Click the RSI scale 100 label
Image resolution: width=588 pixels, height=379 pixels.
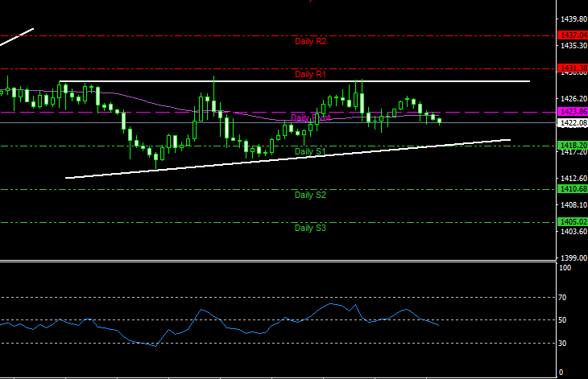click(x=565, y=268)
